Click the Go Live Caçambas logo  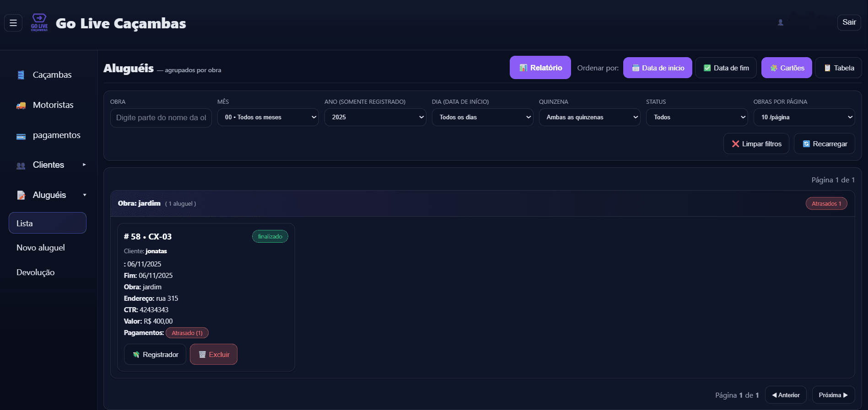[39, 23]
